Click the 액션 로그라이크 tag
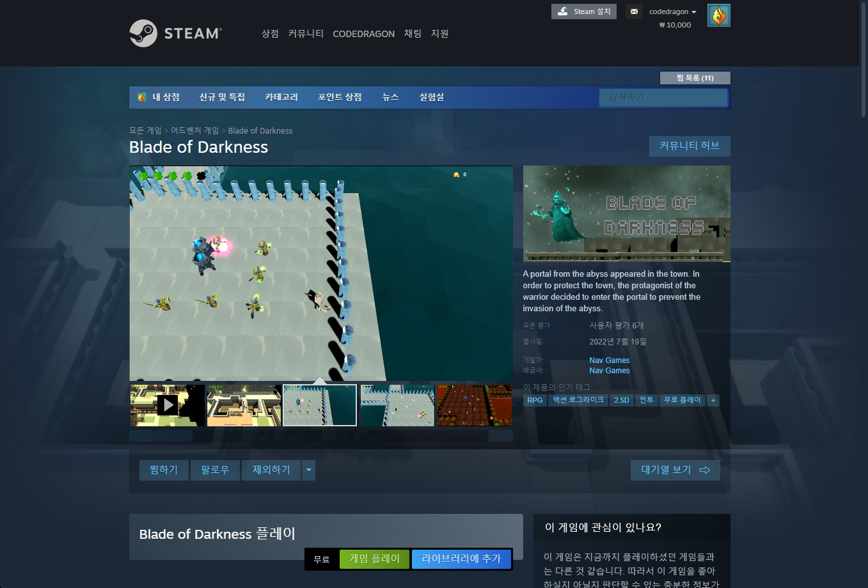 coord(578,400)
